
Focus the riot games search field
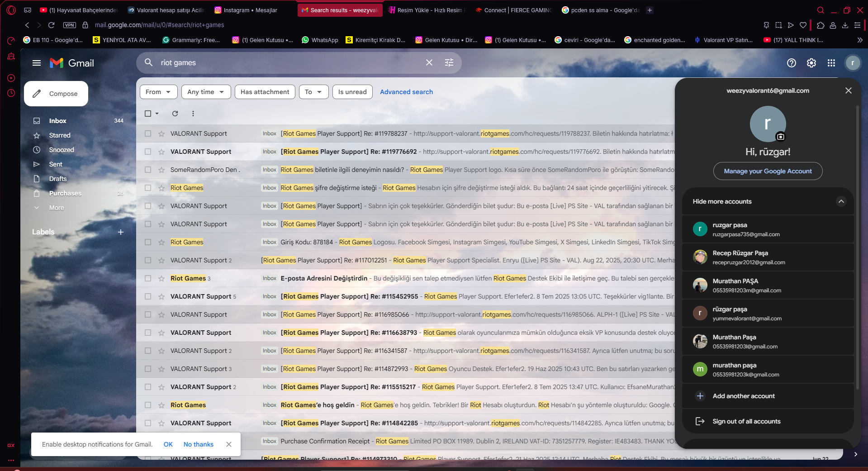289,62
